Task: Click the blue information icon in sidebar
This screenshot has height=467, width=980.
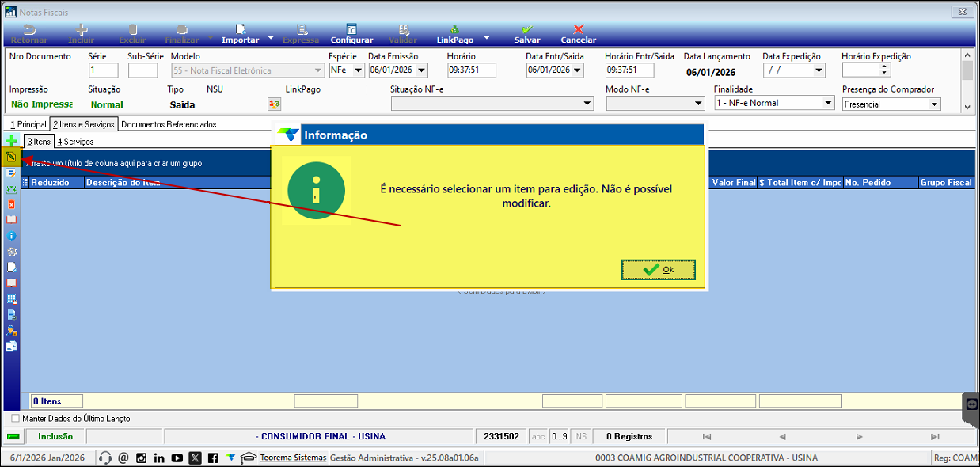Action: coord(11,236)
